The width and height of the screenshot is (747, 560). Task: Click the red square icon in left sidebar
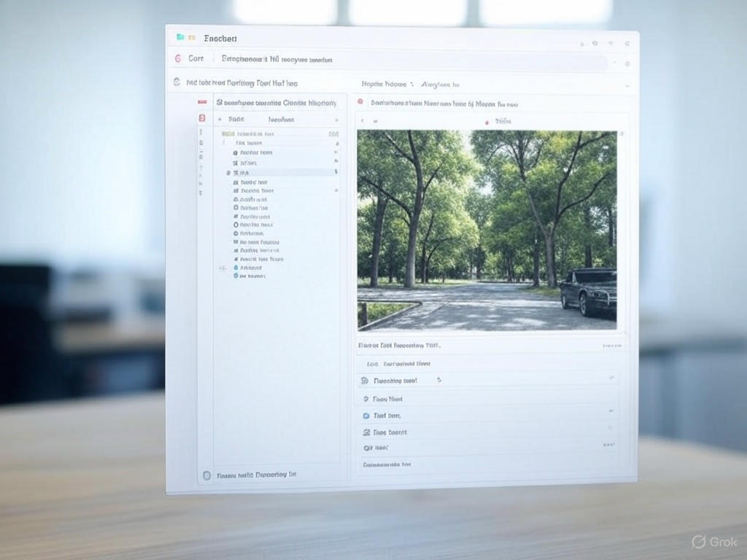(x=202, y=118)
